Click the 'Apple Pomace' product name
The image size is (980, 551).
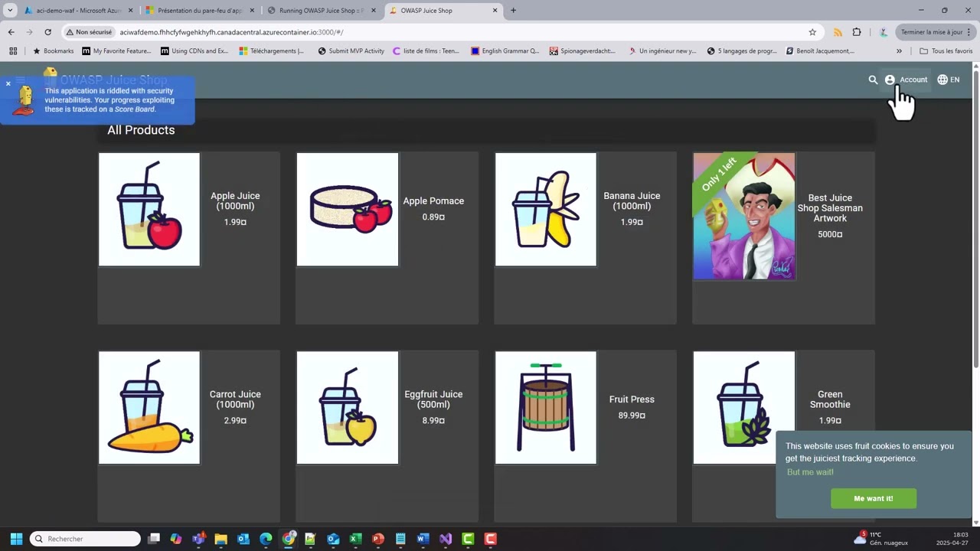(x=433, y=201)
